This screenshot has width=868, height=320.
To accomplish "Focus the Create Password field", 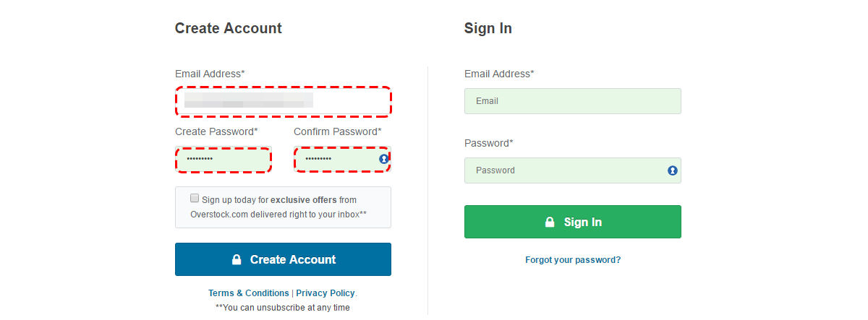I will [x=224, y=159].
